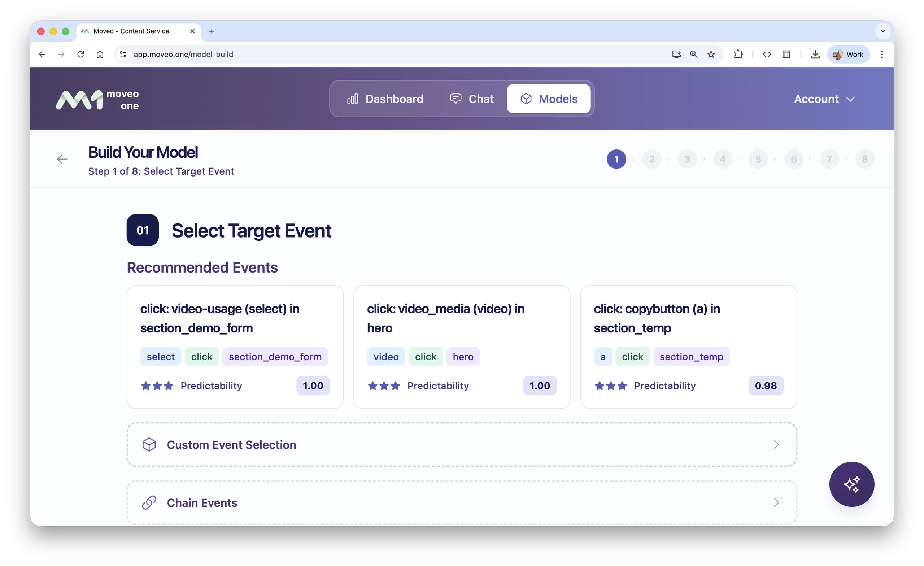Click step 8 circle in progress indicator
The image size is (924, 566).
pyautogui.click(x=864, y=159)
